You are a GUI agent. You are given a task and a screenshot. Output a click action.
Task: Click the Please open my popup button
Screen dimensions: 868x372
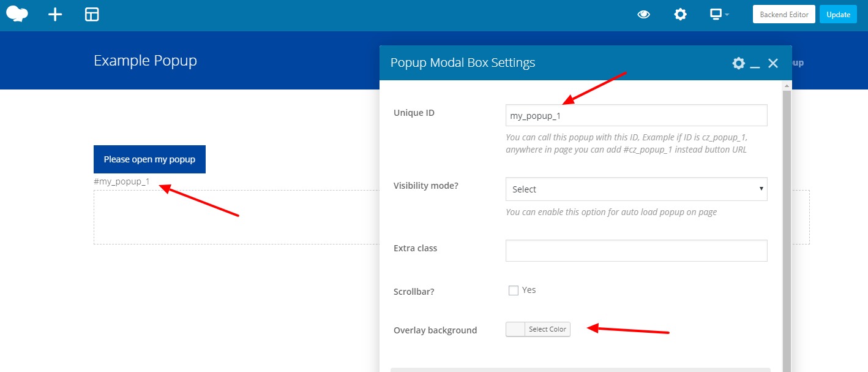[149, 159]
